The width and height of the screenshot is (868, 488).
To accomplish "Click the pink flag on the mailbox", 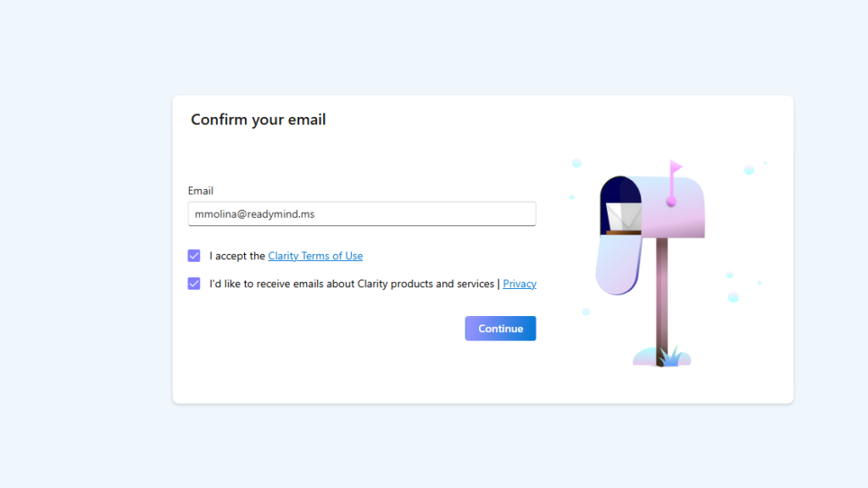I will [x=676, y=167].
